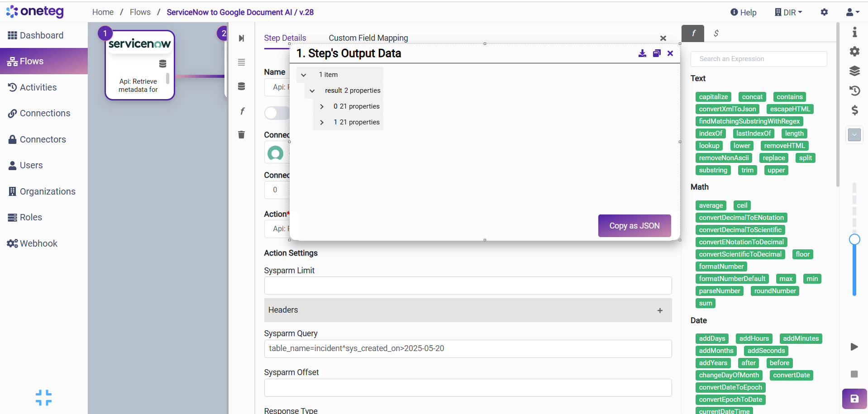Download the step's output data
The image size is (868, 414).
642,53
